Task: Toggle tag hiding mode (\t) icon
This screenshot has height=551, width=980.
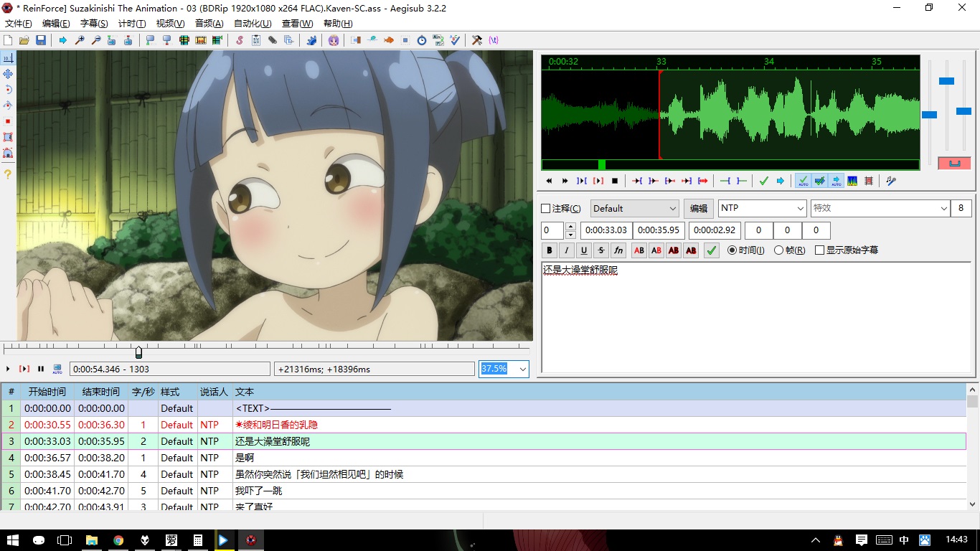Action: click(x=494, y=40)
